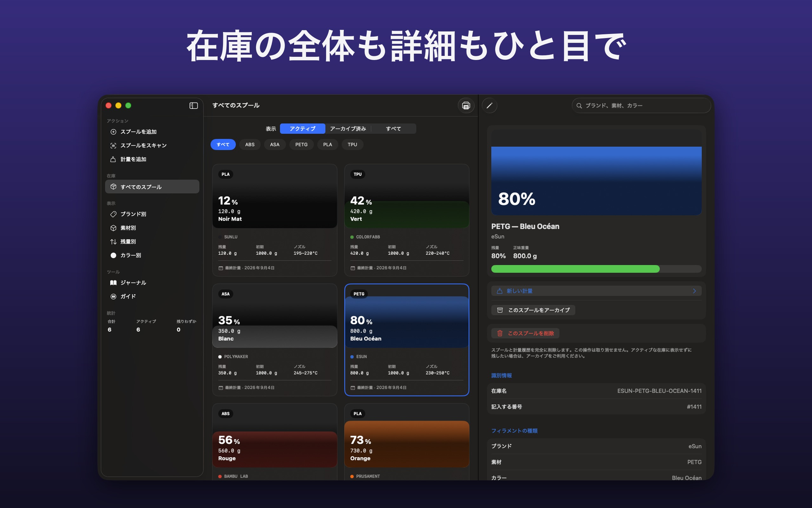The height and width of the screenshot is (508, 812).
Task: Open the Orange PLA spool card
Action: pyautogui.click(x=407, y=442)
